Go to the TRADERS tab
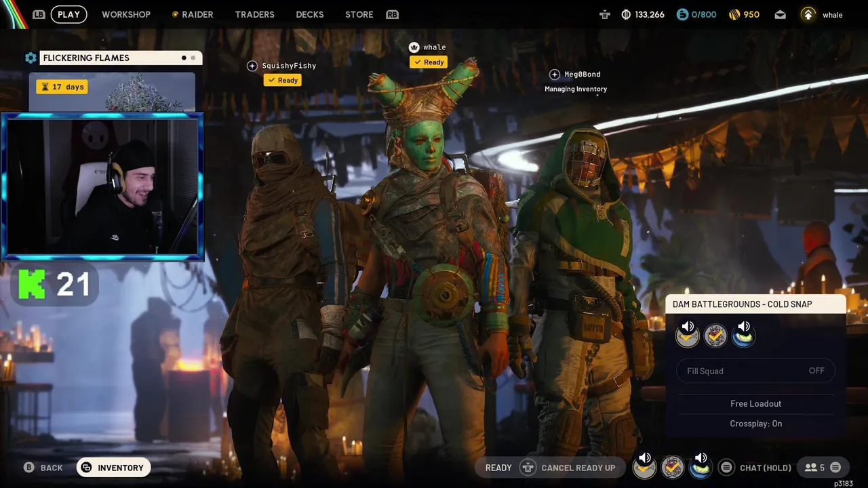The height and width of the screenshot is (488, 868). point(255,14)
